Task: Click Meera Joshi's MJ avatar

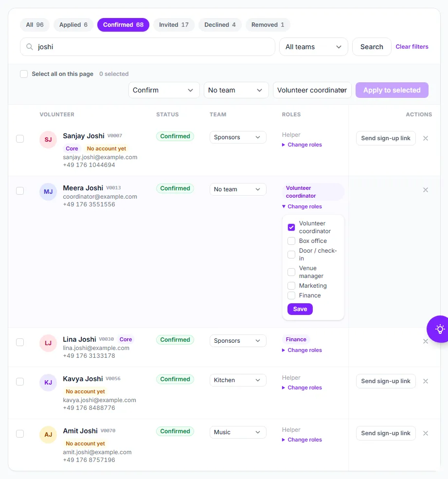Action: click(48, 191)
